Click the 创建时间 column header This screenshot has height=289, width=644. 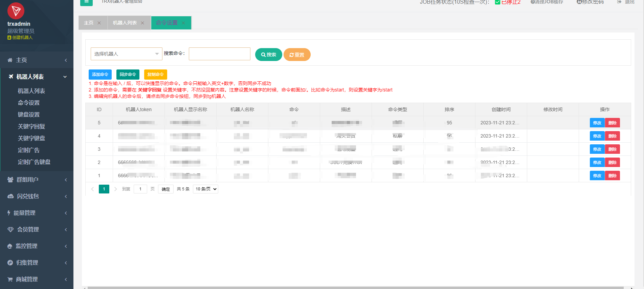pyautogui.click(x=501, y=109)
